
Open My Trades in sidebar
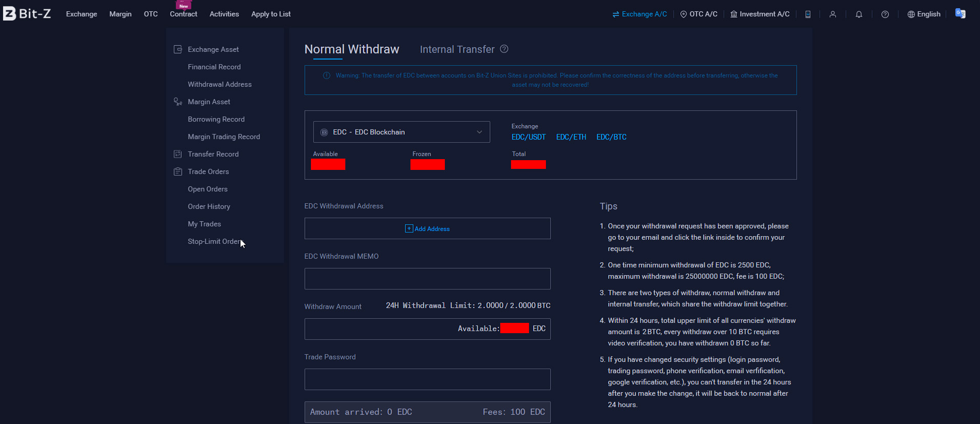click(204, 224)
